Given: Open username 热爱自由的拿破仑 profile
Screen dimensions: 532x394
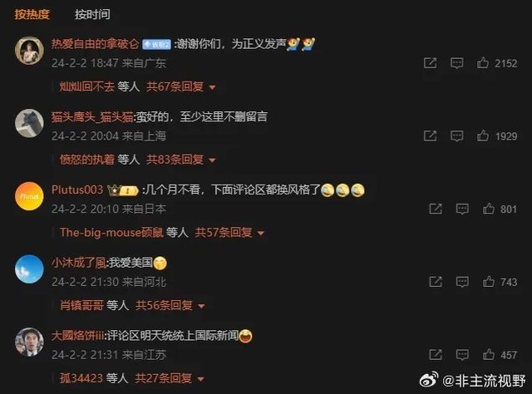Looking at the screenshot, I should (95, 44).
